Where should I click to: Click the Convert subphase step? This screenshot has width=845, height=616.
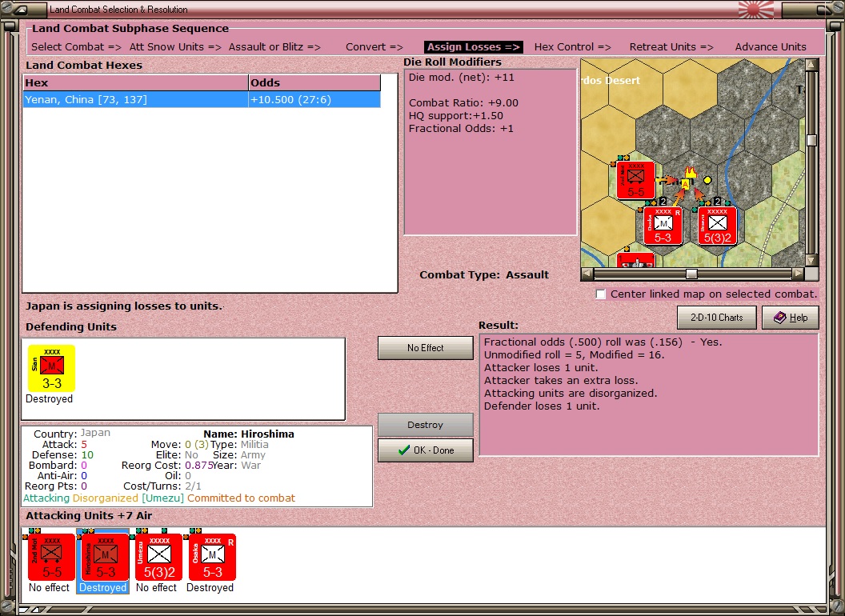click(x=374, y=47)
